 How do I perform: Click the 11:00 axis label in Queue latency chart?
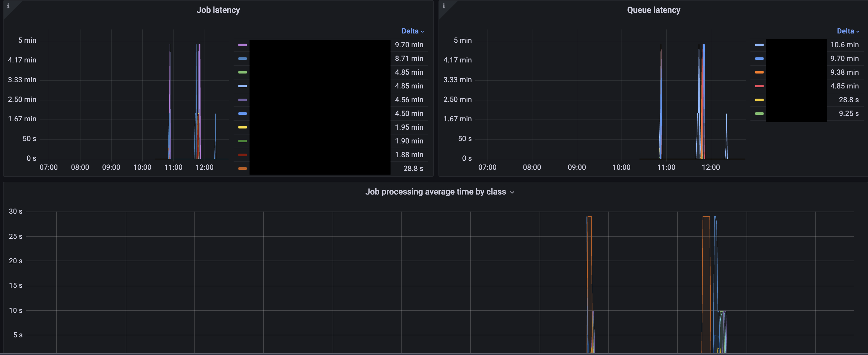coord(666,167)
